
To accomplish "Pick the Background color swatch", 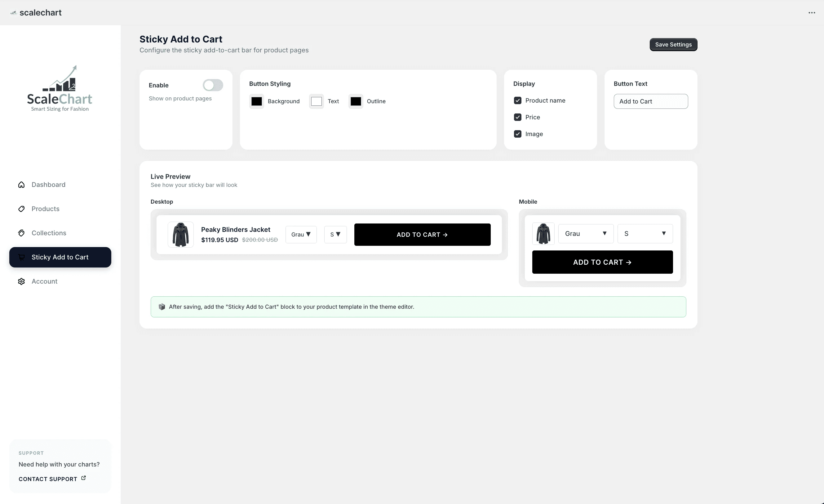I will 256,101.
